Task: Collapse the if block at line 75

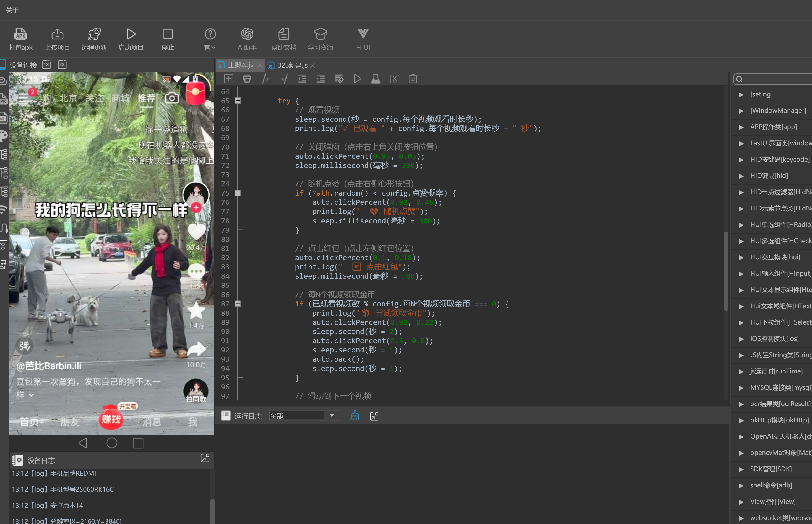Action: 238,193
